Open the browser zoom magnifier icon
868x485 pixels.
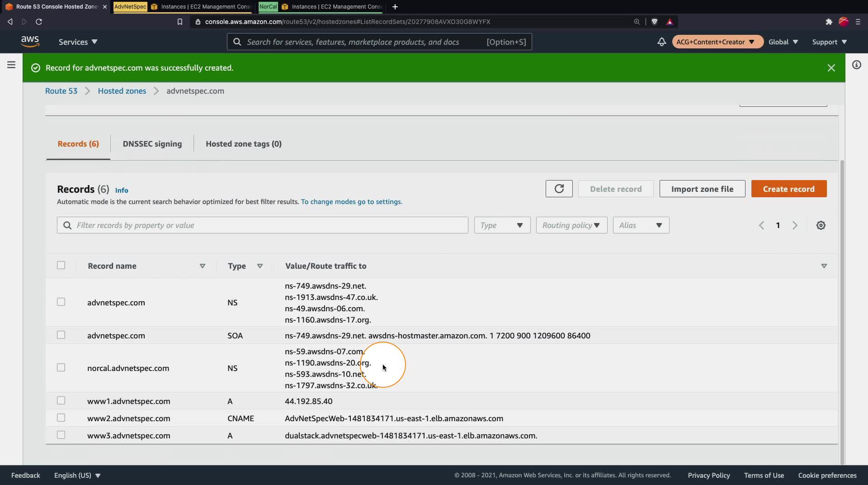pyautogui.click(x=637, y=22)
